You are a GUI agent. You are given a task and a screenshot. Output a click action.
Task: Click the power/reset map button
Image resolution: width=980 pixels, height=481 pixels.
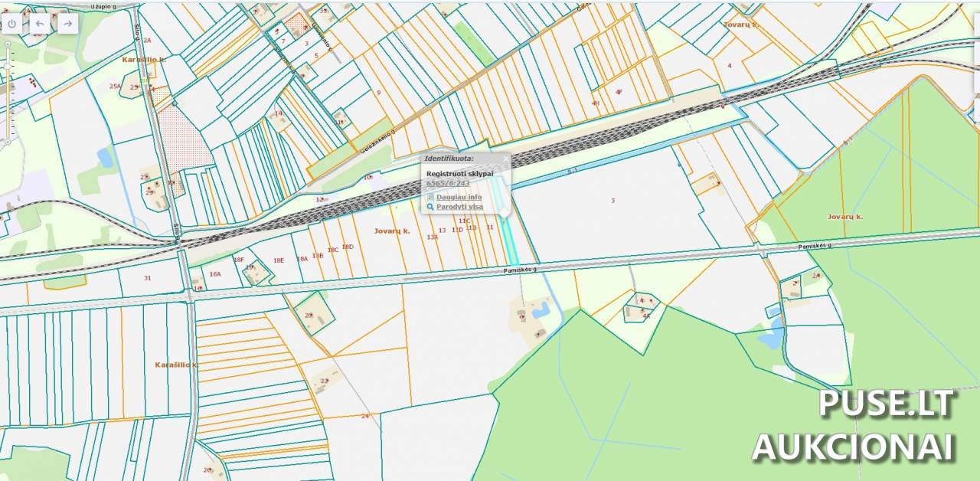click(x=11, y=24)
